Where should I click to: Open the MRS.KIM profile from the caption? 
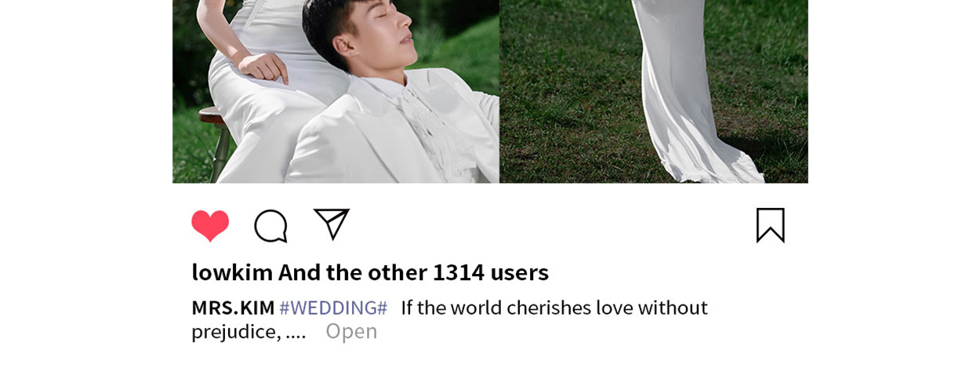tap(233, 308)
